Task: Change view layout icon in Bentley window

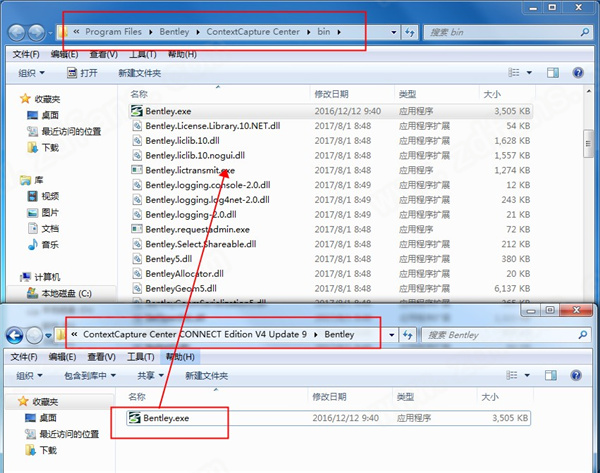Action: coord(512,375)
